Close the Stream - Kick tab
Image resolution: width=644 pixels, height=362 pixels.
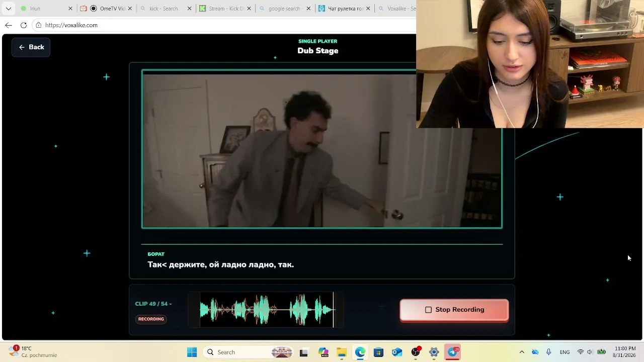click(x=249, y=9)
